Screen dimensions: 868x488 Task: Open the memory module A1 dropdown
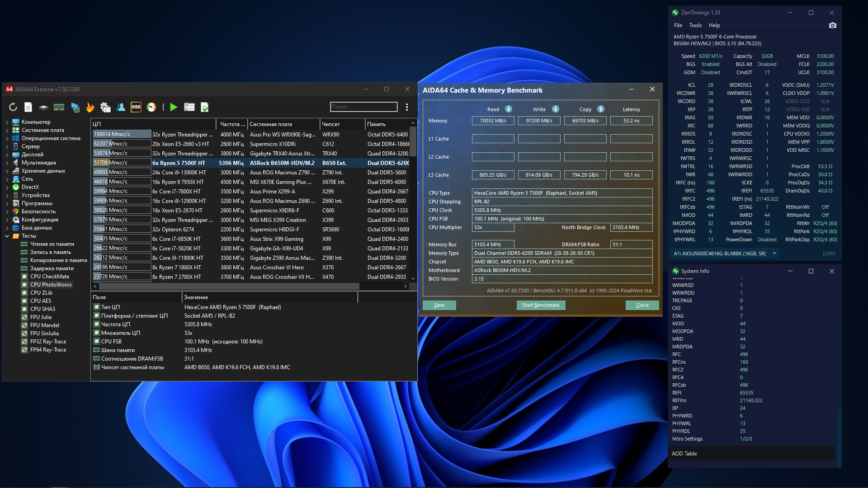click(774, 253)
